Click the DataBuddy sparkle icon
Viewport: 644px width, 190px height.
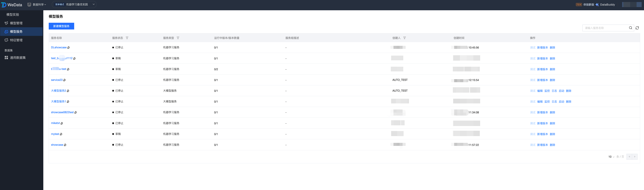(x=597, y=5)
